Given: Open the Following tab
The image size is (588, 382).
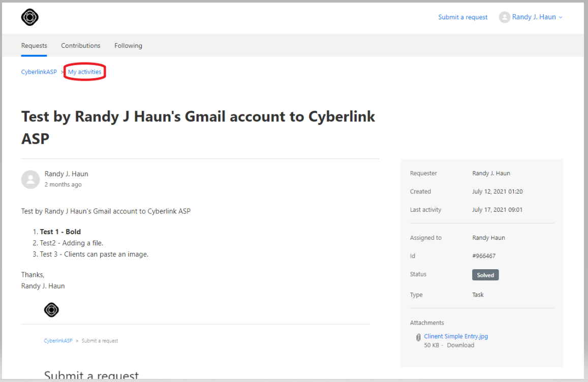Looking at the screenshot, I should (128, 45).
